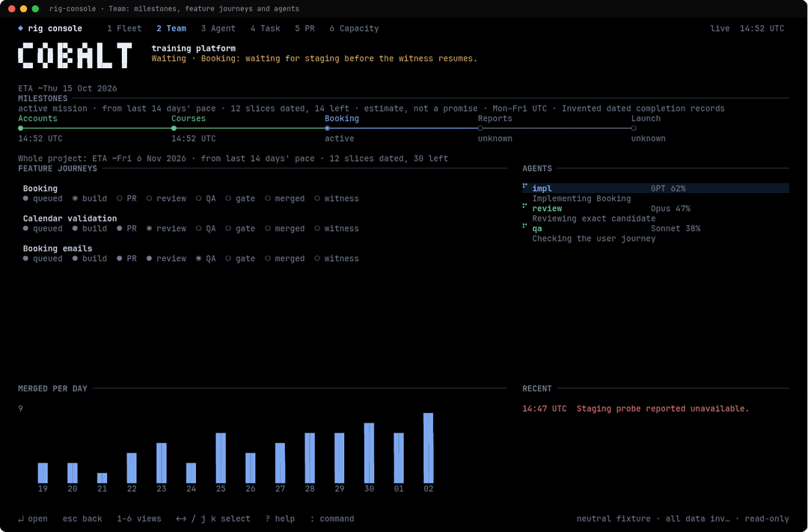Click the review stage dot in Calendar validation
808x532 pixels.
coord(149,228)
